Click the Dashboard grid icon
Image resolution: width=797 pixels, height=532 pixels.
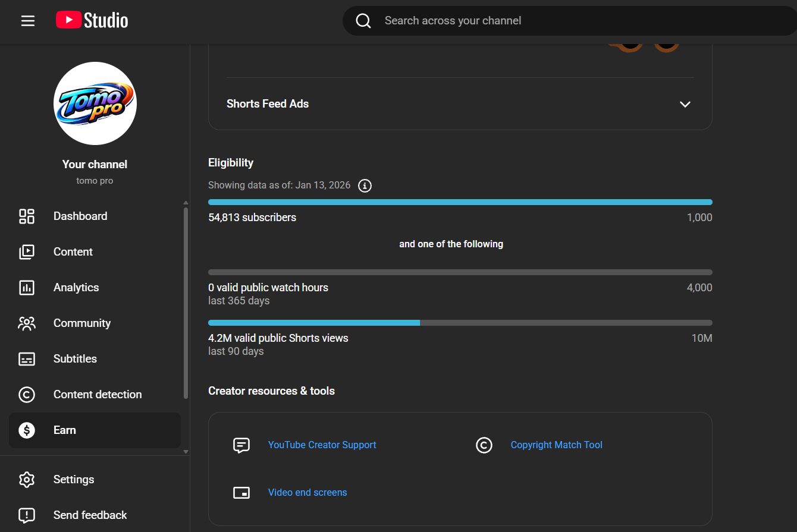coord(27,216)
